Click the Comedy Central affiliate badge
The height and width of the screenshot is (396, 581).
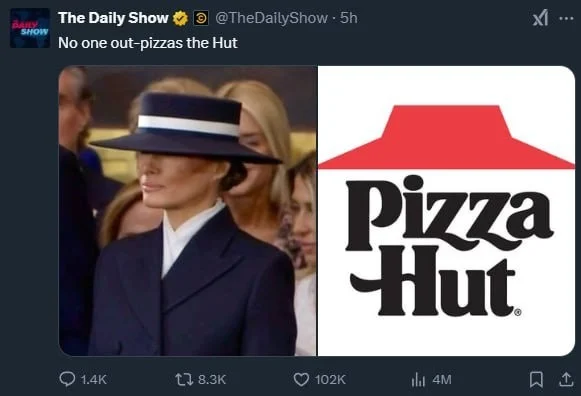(x=201, y=18)
